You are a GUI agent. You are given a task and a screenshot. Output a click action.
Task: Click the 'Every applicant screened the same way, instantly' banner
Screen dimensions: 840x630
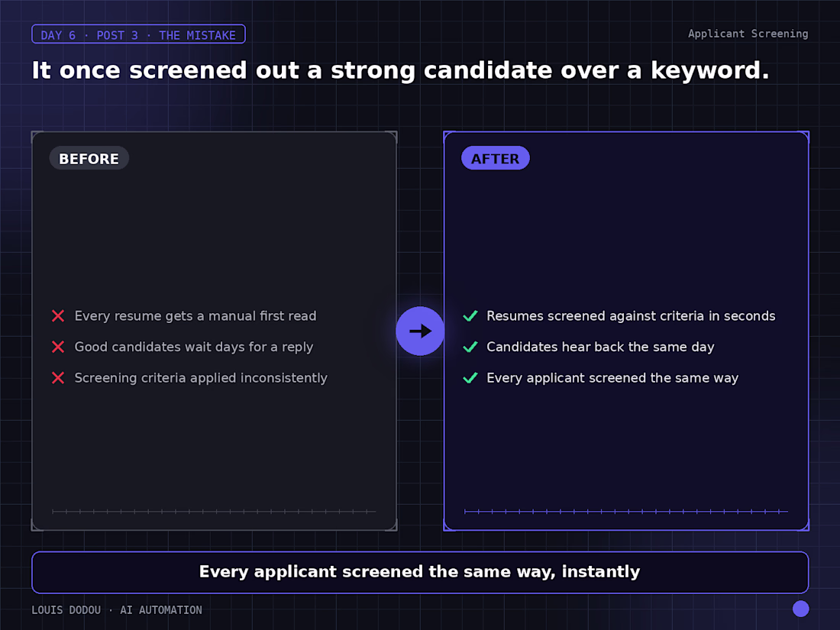[x=420, y=572]
